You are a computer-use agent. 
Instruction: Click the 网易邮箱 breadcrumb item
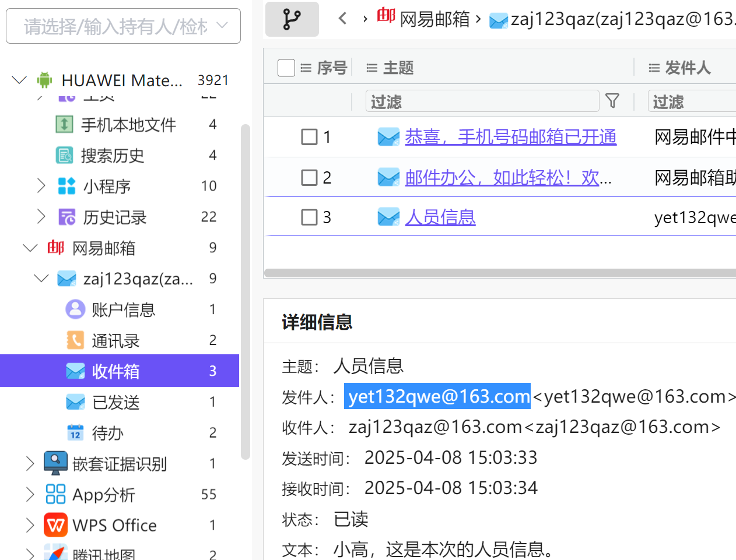tap(434, 19)
